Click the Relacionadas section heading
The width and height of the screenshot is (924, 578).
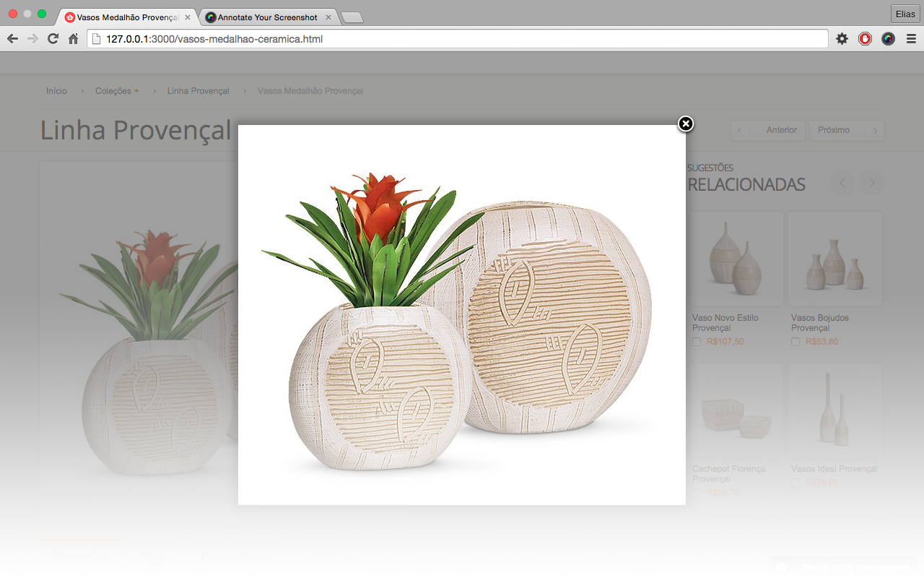(746, 185)
